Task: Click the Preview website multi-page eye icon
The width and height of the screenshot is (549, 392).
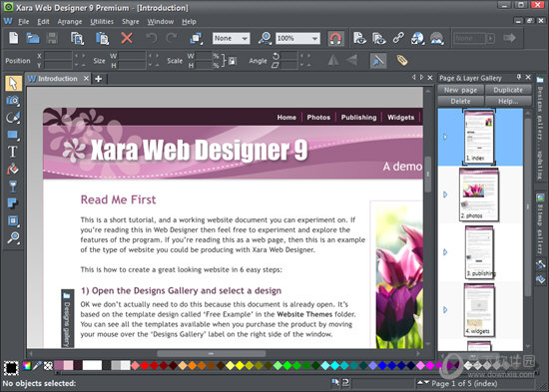Action: [379, 38]
